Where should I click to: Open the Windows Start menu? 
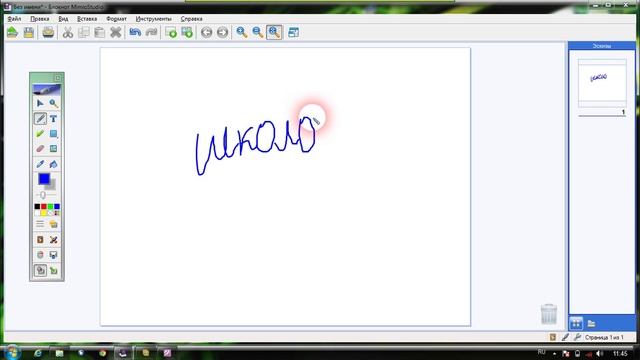(x=11, y=352)
